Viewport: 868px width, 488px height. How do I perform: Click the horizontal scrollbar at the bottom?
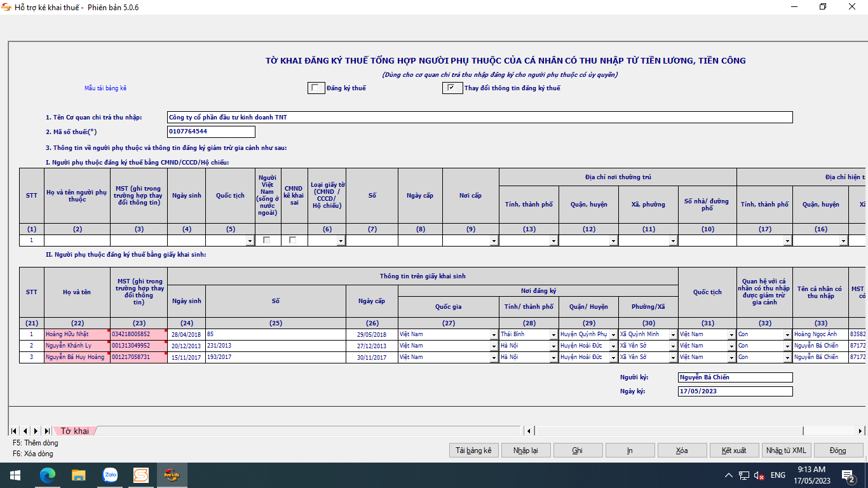tap(667, 431)
